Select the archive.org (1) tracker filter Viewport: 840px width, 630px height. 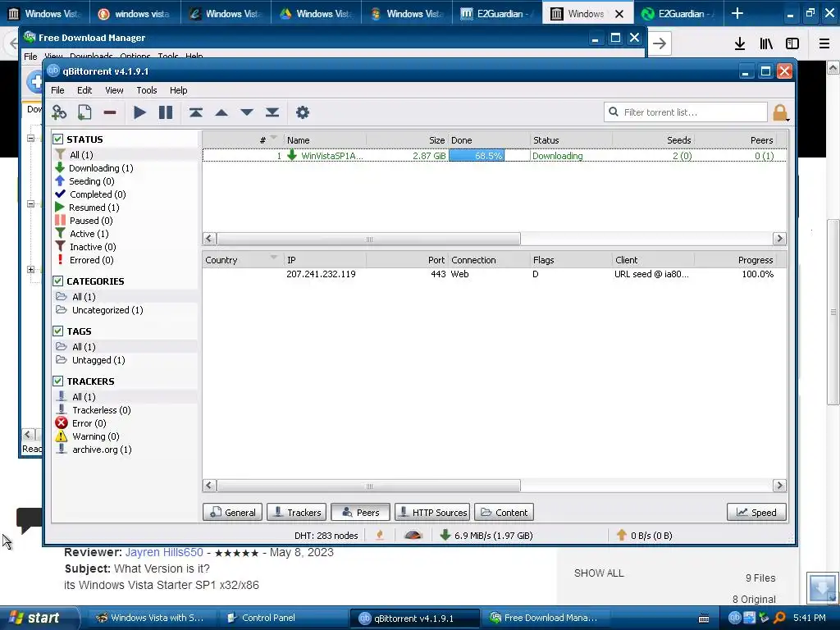point(102,450)
